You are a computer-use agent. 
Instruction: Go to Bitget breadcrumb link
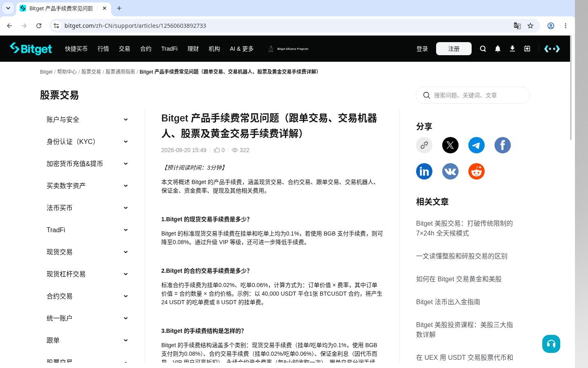[x=46, y=72]
